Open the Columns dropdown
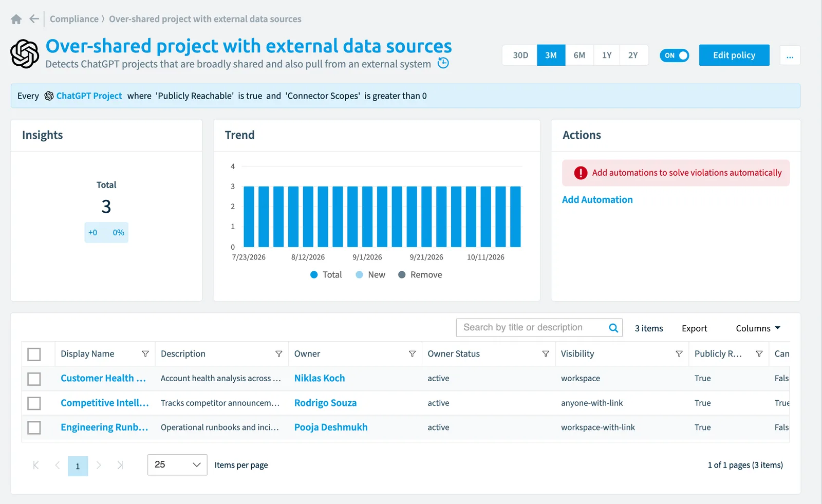Screen dimensions: 822x504 tap(758, 328)
